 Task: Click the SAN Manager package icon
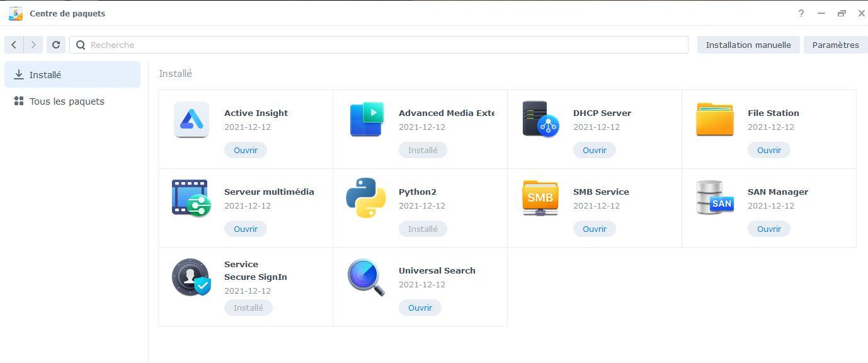(x=715, y=198)
